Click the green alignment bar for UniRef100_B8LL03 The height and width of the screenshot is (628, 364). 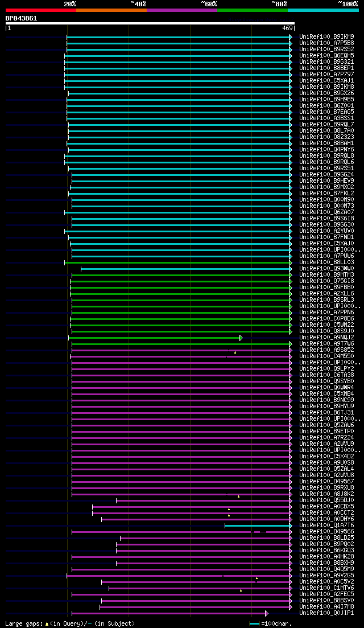pos(177,262)
